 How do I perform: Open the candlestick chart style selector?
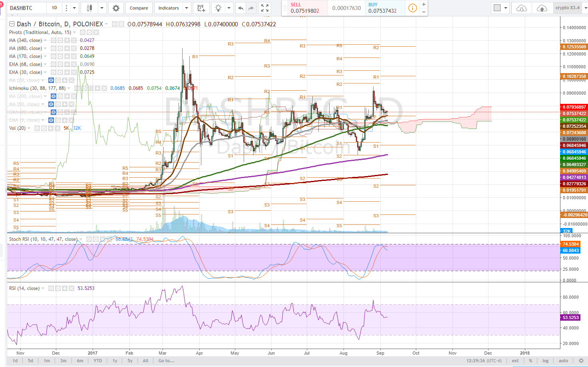click(x=89, y=8)
